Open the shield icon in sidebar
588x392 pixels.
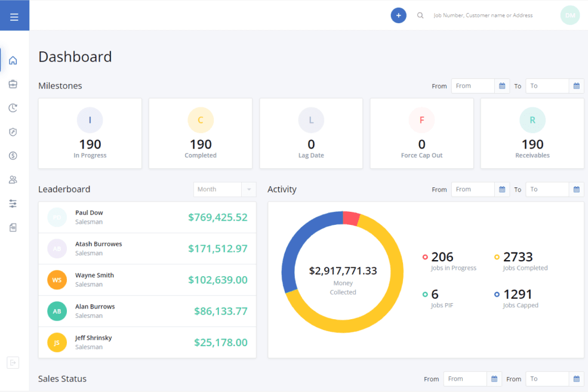coord(13,132)
